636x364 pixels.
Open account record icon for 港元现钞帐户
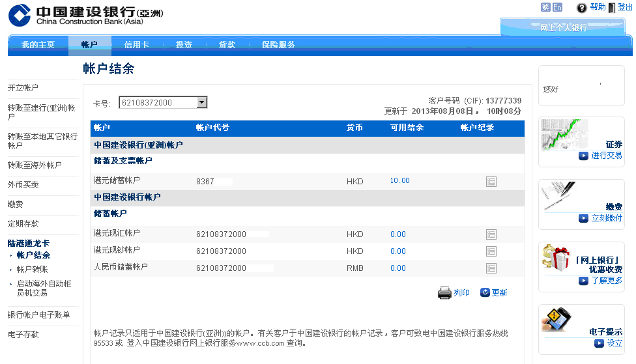click(491, 251)
